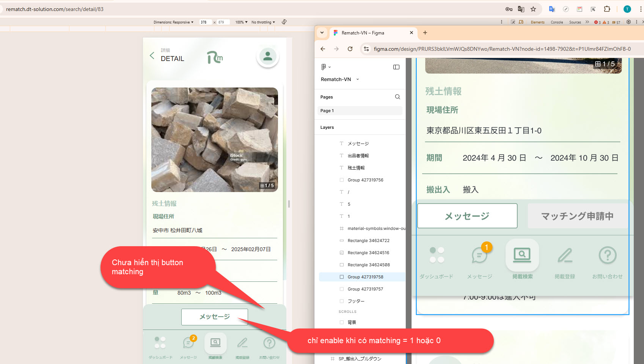Click the Figma search pages icon
Viewport: 644px width, 364px height.
click(397, 97)
